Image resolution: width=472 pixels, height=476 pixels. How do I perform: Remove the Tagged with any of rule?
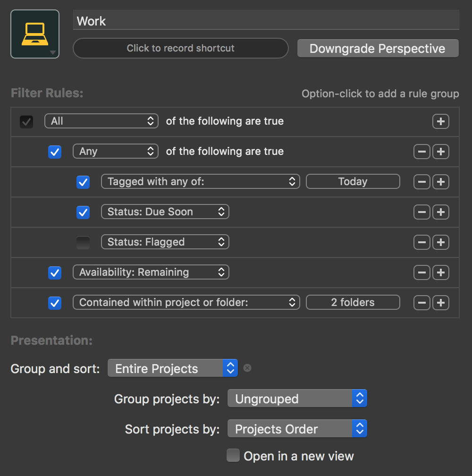point(422,182)
